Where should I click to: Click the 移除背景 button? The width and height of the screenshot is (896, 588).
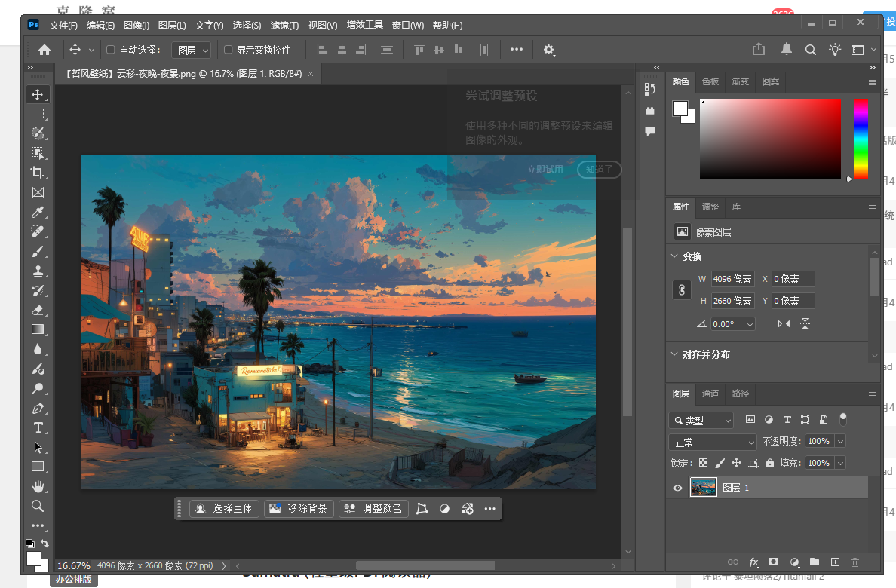tap(298, 509)
